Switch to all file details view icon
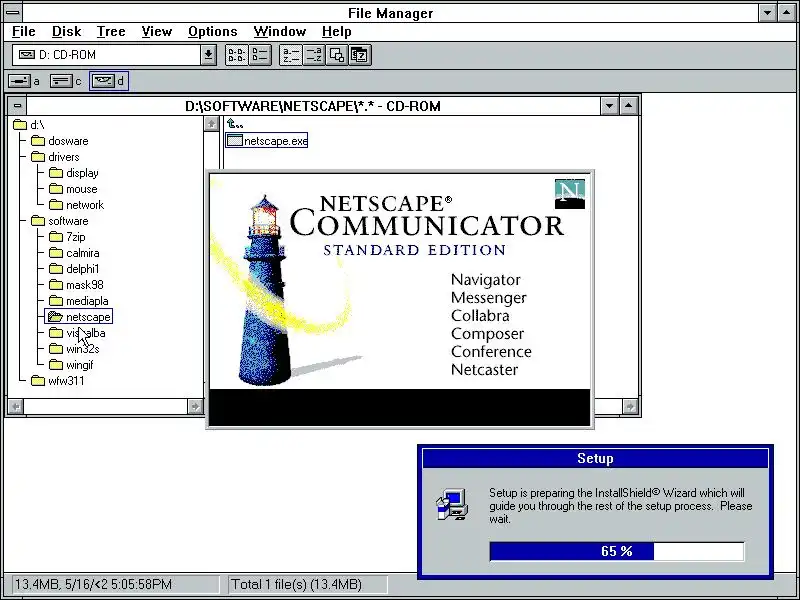 point(260,55)
